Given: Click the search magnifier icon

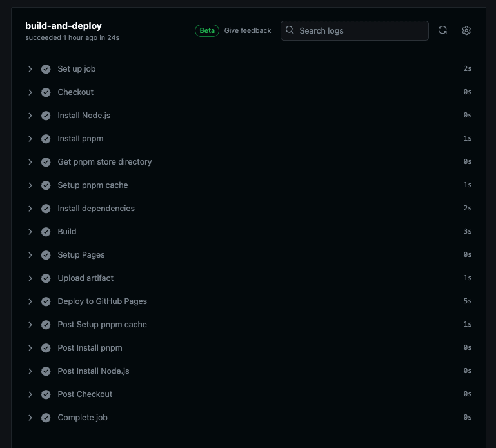Looking at the screenshot, I should coord(290,30).
